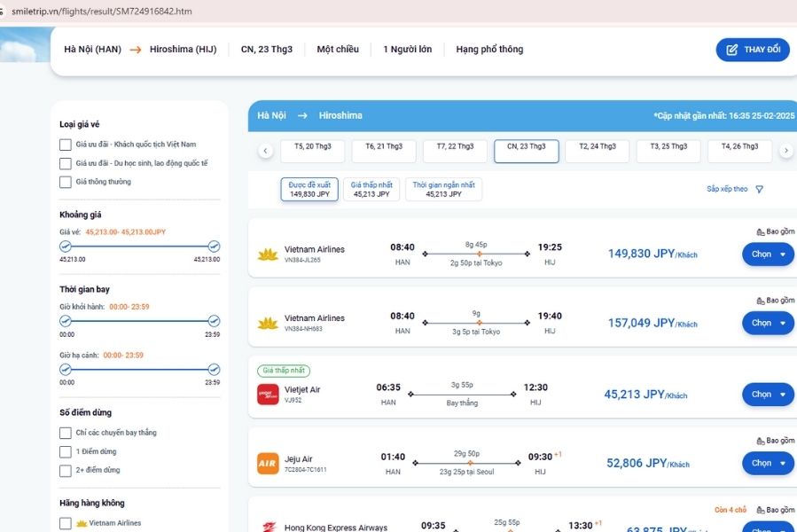Click baggage Bao gồm icon on 149,830 JPY flight

761,232
